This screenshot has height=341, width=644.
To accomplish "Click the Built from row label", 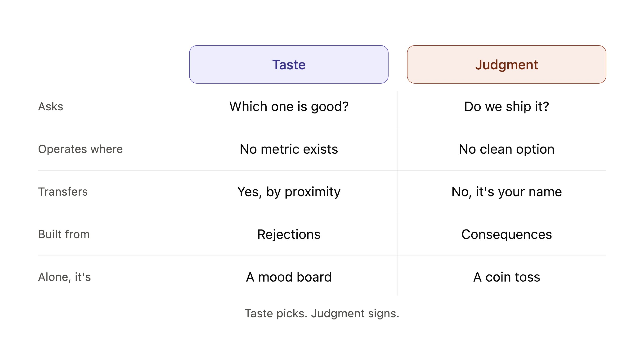I will pyautogui.click(x=64, y=234).
